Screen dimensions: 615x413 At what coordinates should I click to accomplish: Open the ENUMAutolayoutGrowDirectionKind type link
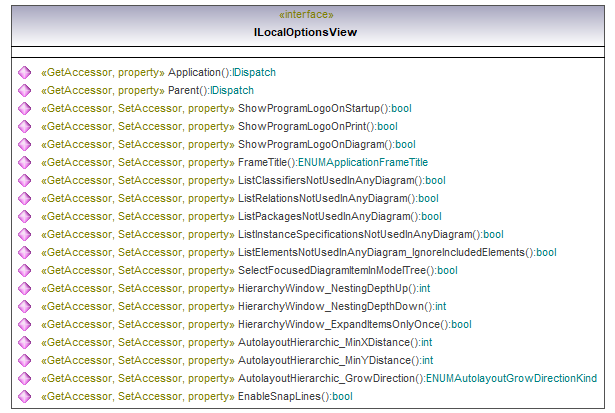[x=511, y=379]
